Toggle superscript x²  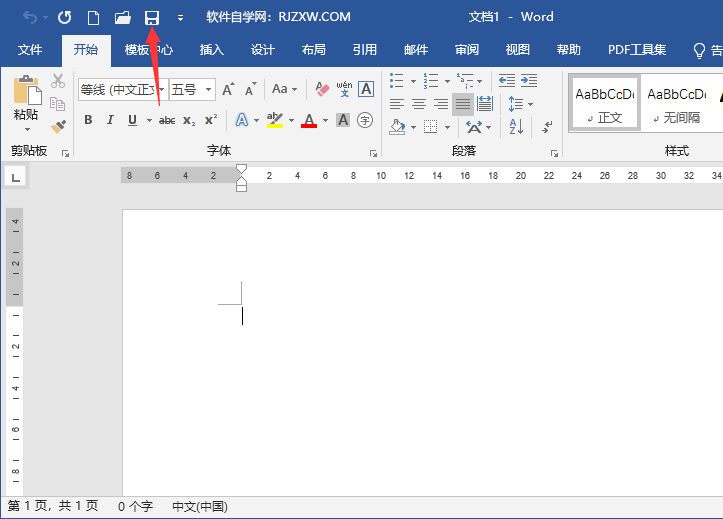pyautogui.click(x=211, y=120)
